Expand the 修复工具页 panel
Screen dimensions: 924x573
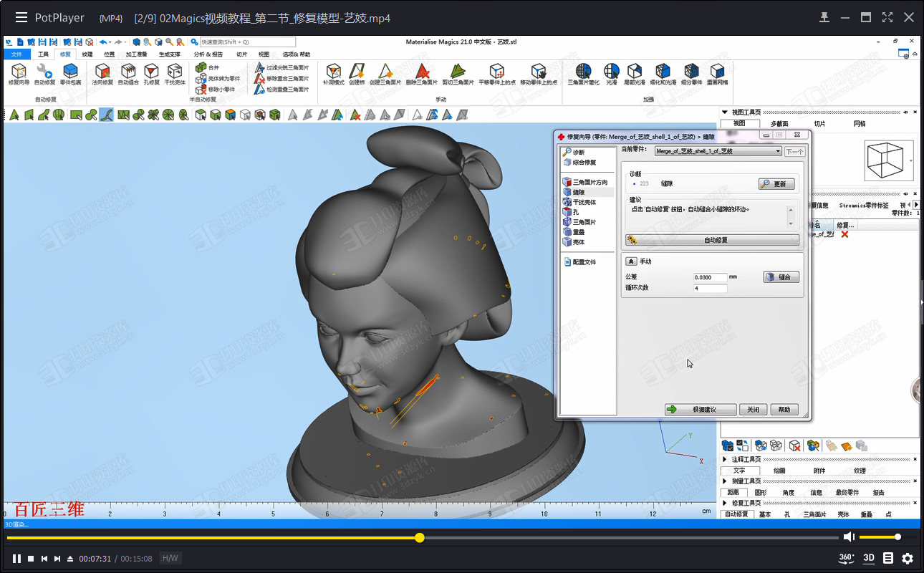725,503
